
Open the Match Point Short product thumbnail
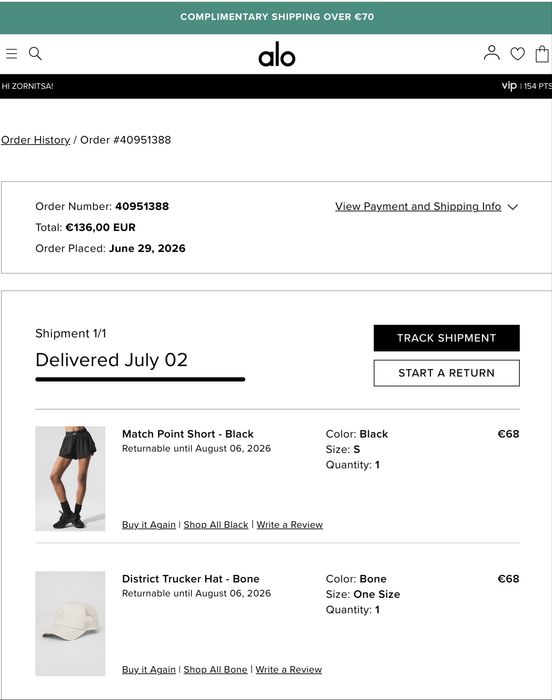(x=70, y=479)
